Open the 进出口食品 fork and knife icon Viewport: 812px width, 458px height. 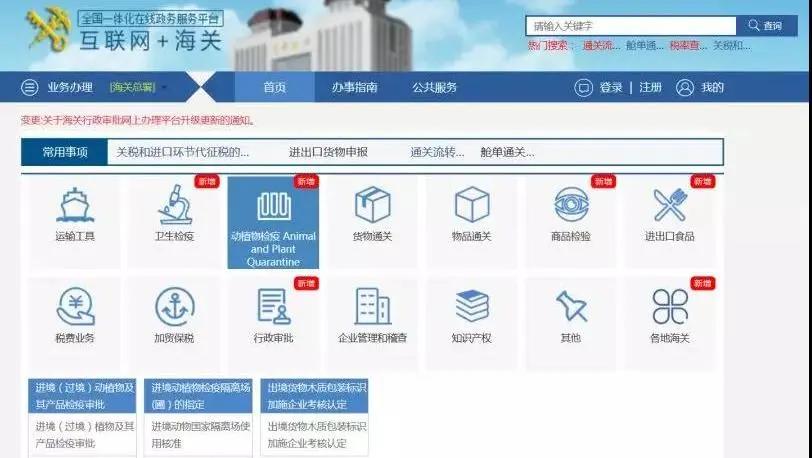pyautogui.click(x=670, y=205)
